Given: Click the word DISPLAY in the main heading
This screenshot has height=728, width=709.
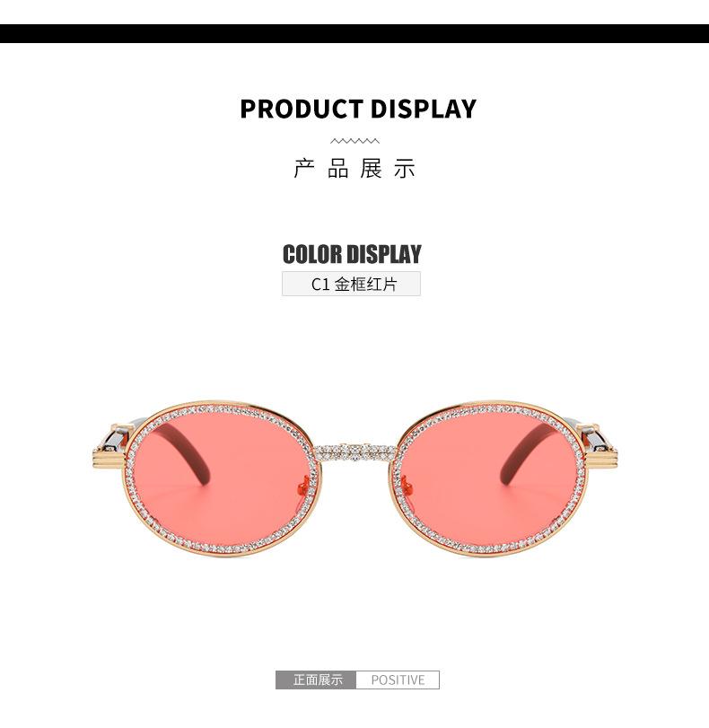Looking at the screenshot, I should tap(423, 109).
